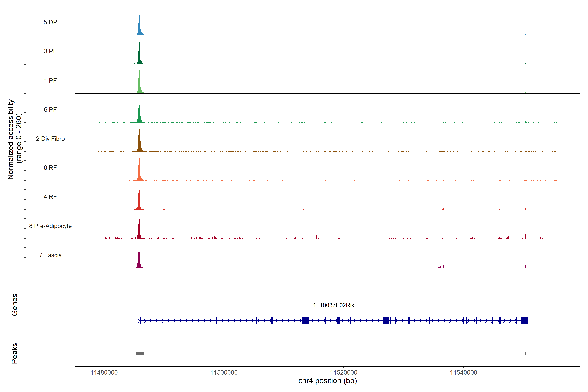This screenshot has height=392, width=588.
Task: Click the small gray peak marker
Action: click(525, 353)
